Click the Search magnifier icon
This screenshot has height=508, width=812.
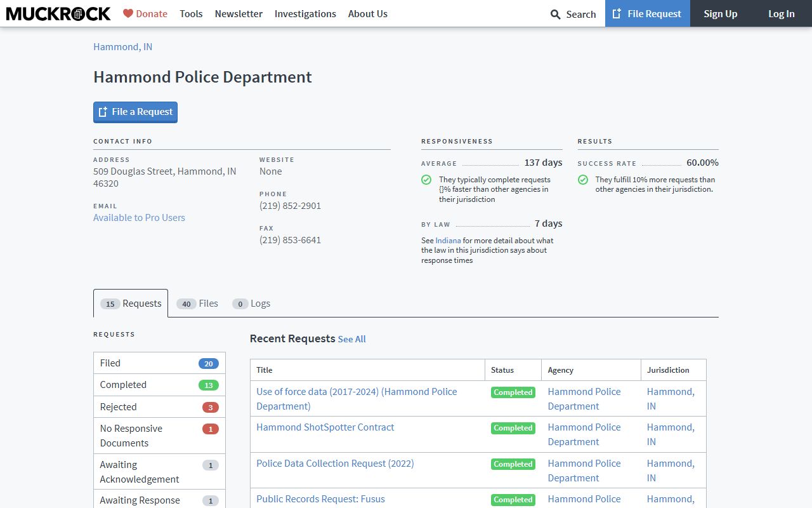(x=556, y=14)
